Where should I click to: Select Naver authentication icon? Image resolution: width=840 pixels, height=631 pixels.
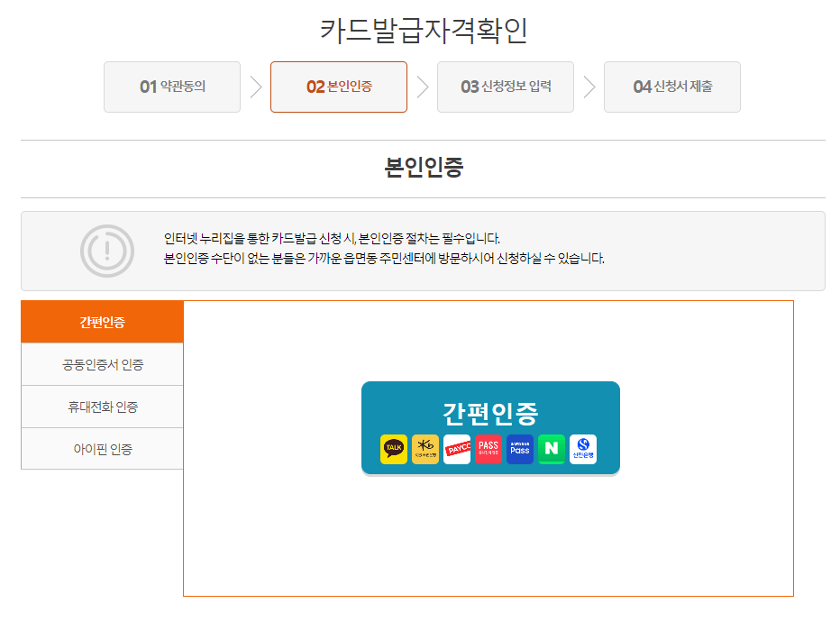pos(551,449)
